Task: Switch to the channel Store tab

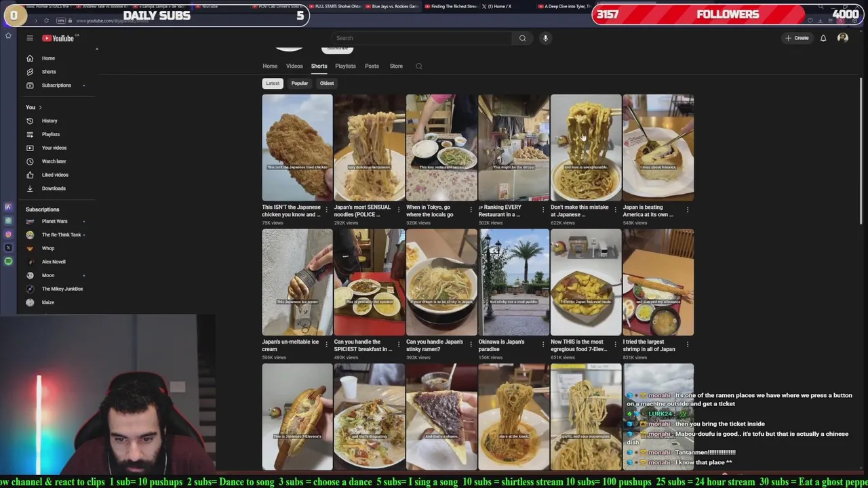Action: (x=396, y=66)
